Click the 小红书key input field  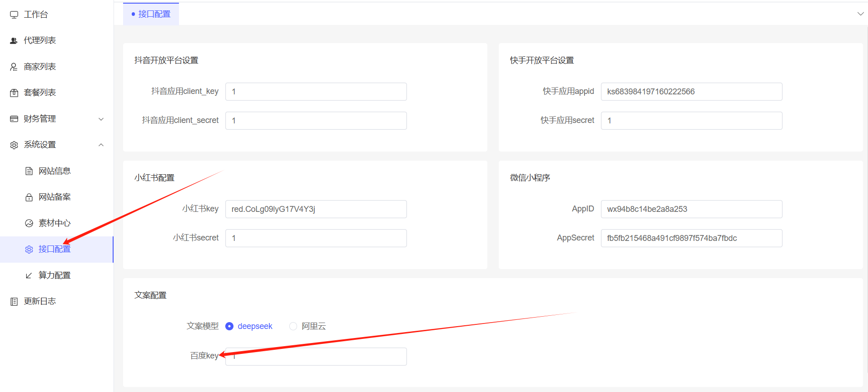pyautogui.click(x=316, y=209)
